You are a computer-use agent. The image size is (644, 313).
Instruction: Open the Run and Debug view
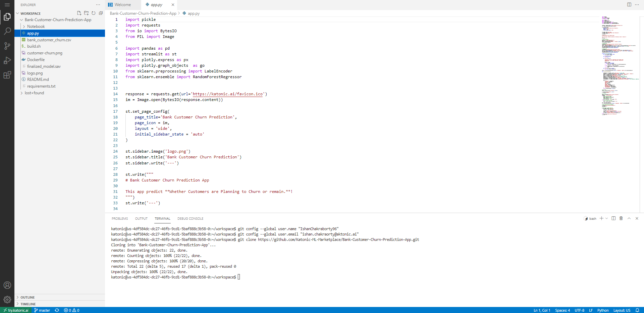point(7,60)
